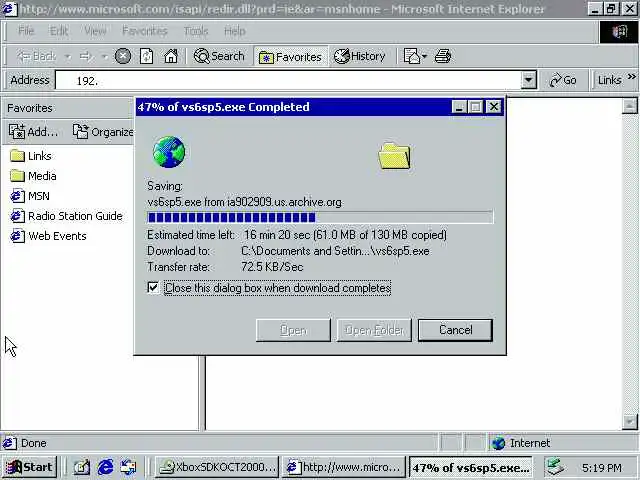This screenshot has height=480, width=640.
Task: Select the Radio Station Guide favorite
Action: [66, 216]
